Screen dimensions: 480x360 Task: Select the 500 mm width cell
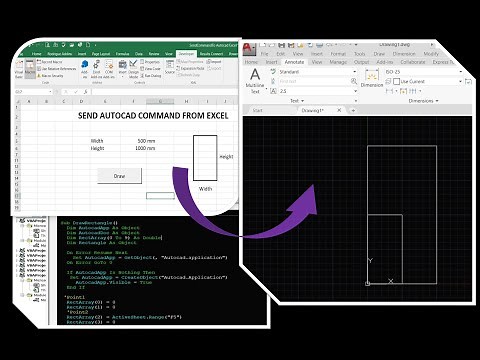click(133, 141)
